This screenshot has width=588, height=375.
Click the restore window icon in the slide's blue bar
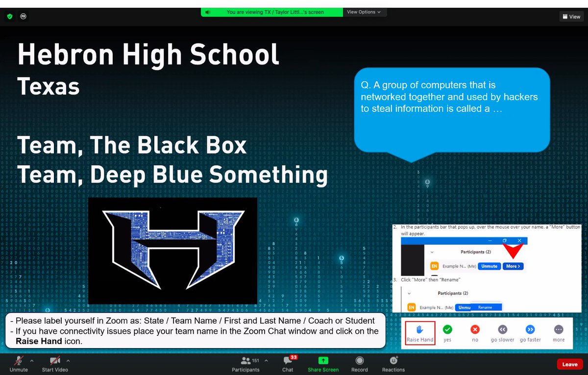505,240
